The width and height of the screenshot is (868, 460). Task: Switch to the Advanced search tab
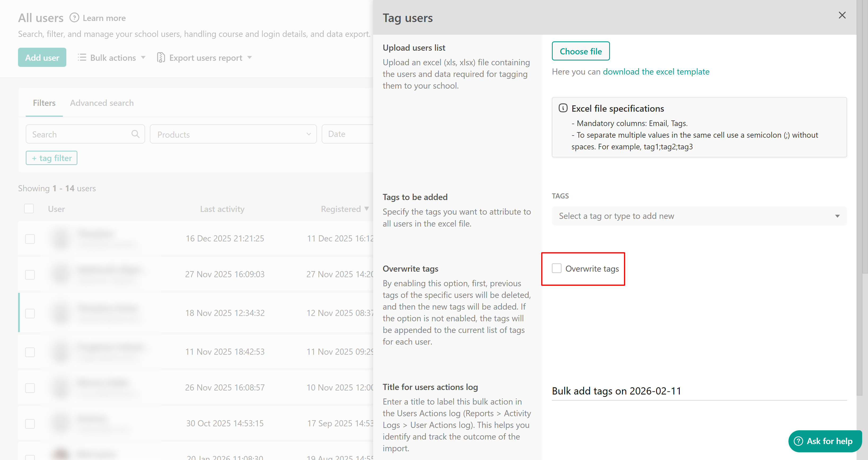click(102, 103)
